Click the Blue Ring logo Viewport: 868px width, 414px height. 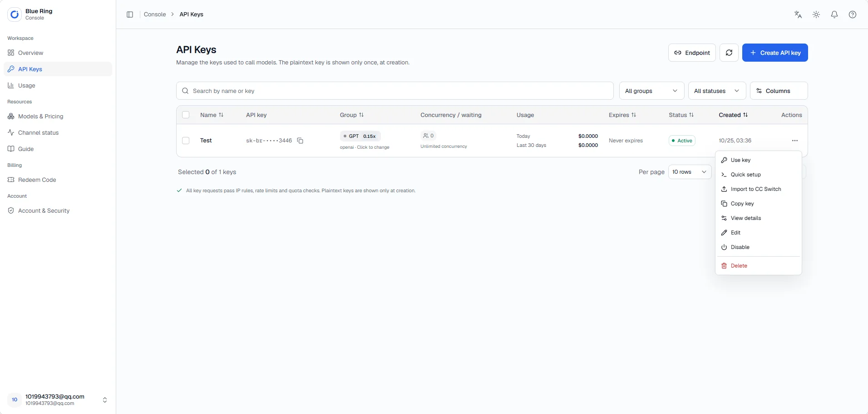tap(15, 15)
